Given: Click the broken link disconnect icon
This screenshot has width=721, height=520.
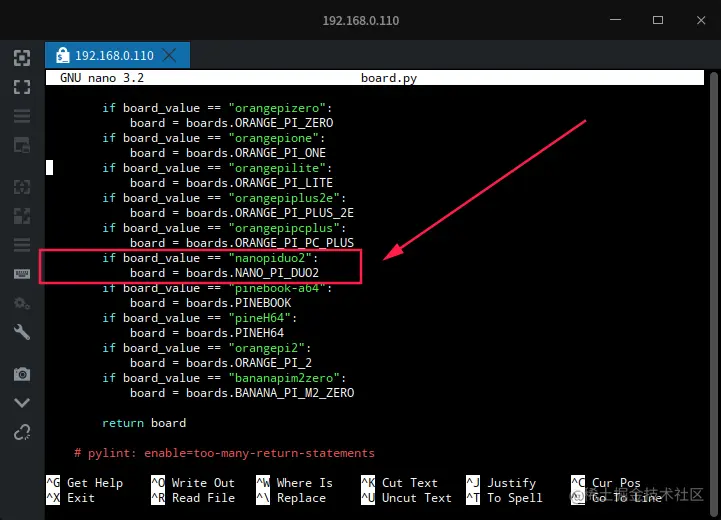Looking at the screenshot, I should [22, 432].
